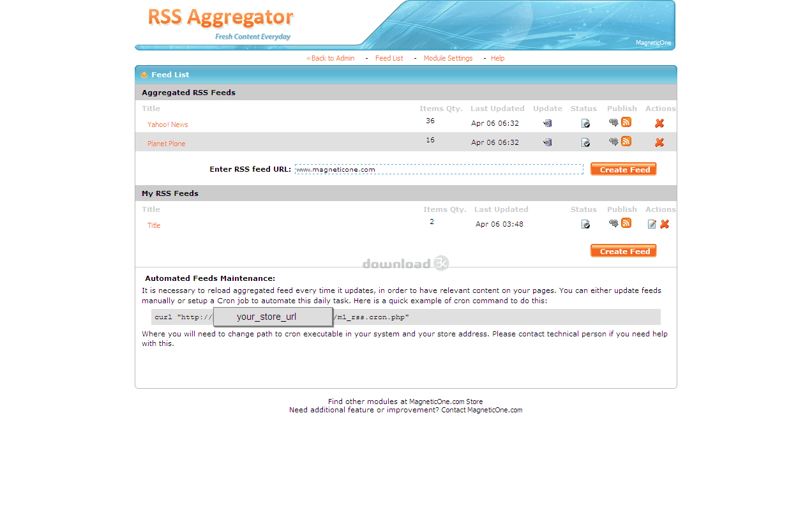This screenshot has height=526, width=812.
Task: Delete the Planet Plone feed
Action: pos(659,142)
